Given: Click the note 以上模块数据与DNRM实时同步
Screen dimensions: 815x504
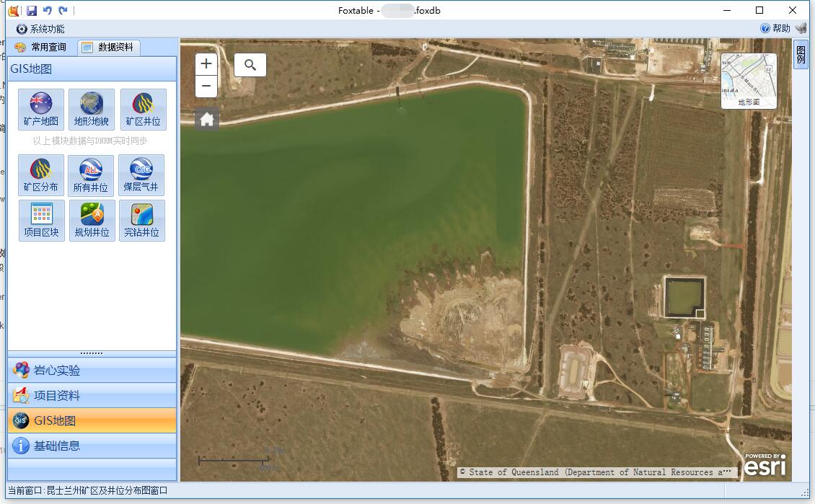Looking at the screenshot, I should pos(90,141).
